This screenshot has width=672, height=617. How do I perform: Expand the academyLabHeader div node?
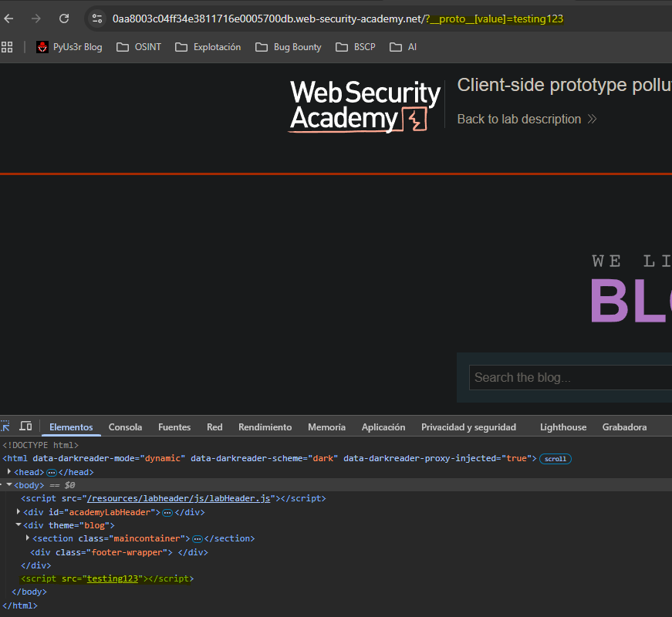[x=19, y=512]
